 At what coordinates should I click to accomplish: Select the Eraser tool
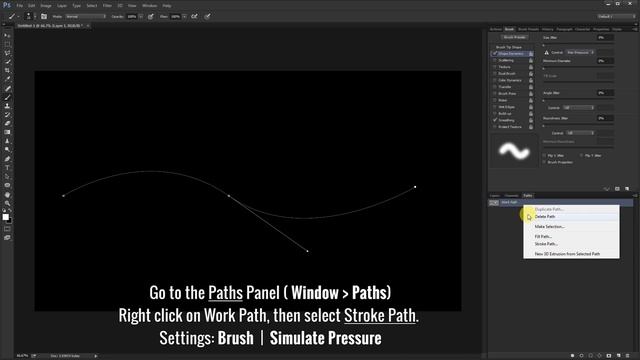(x=7, y=123)
